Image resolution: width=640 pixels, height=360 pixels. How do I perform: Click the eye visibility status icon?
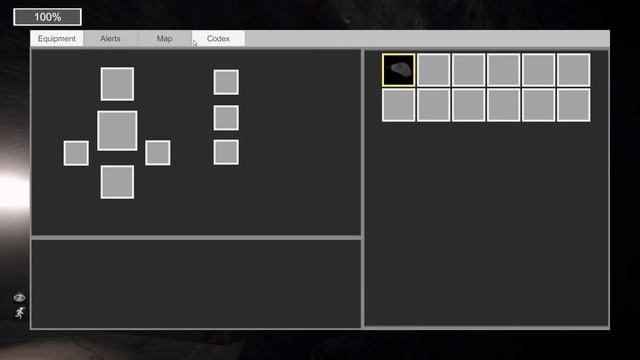coord(19,298)
